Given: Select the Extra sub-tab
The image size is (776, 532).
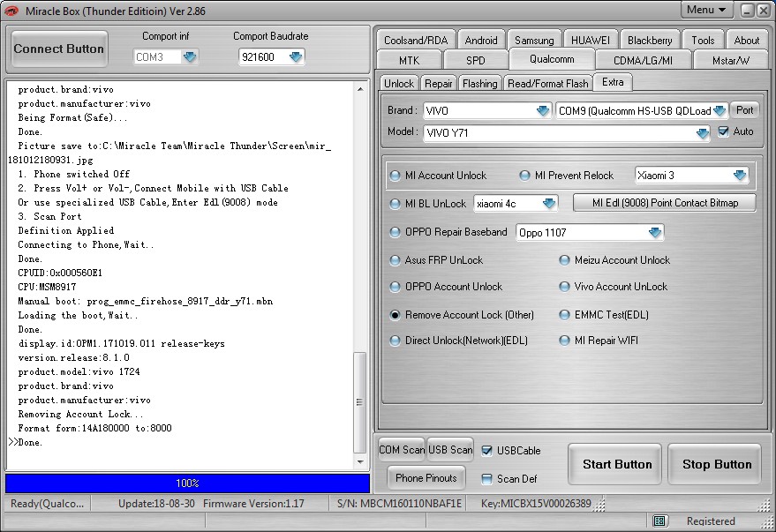Looking at the screenshot, I should click(x=613, y=82).
